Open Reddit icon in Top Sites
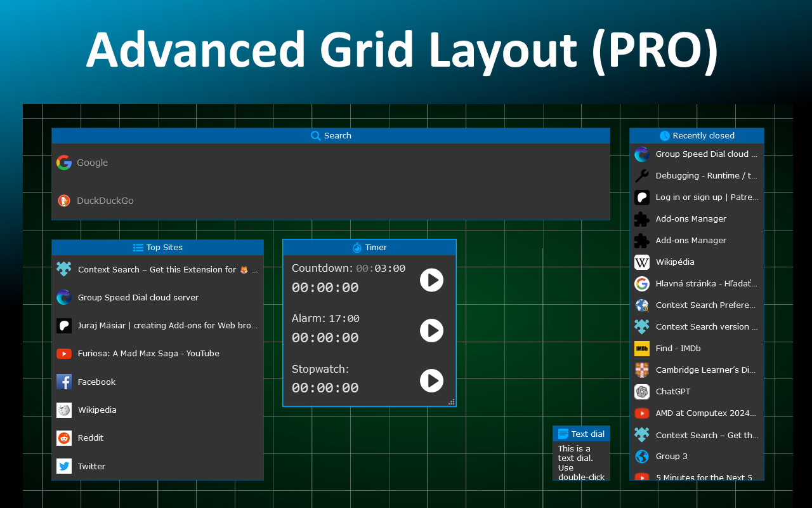The width and height of the screenshot is (812, 508). click(x=64, y=438)
